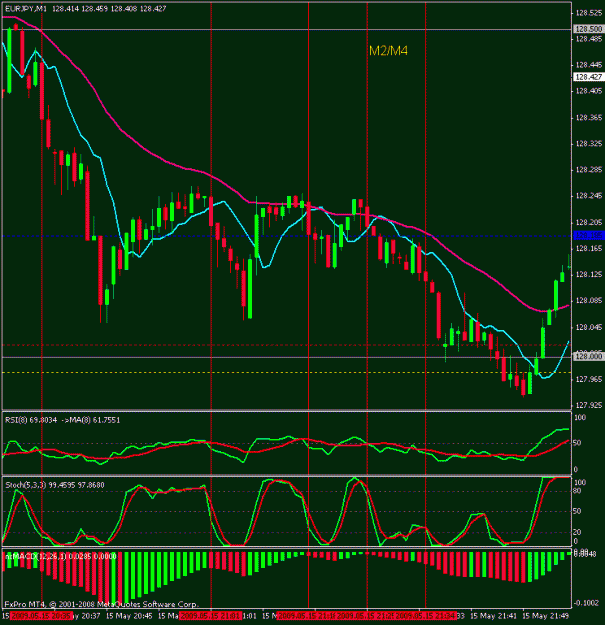Click the 128.325 price axis value
This screenshot has width=605, height=625.
[589, 143]
